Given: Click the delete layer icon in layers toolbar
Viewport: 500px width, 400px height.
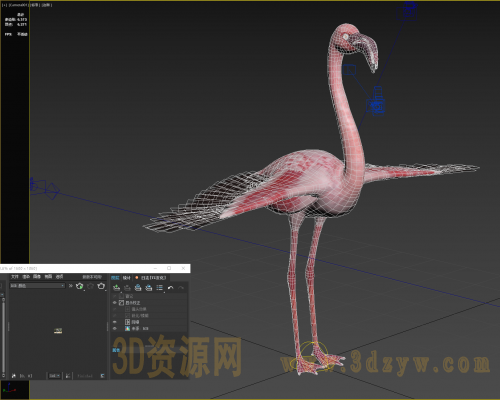Looking at the screenshot, I should pyautogui.click(x=127, y=288).
